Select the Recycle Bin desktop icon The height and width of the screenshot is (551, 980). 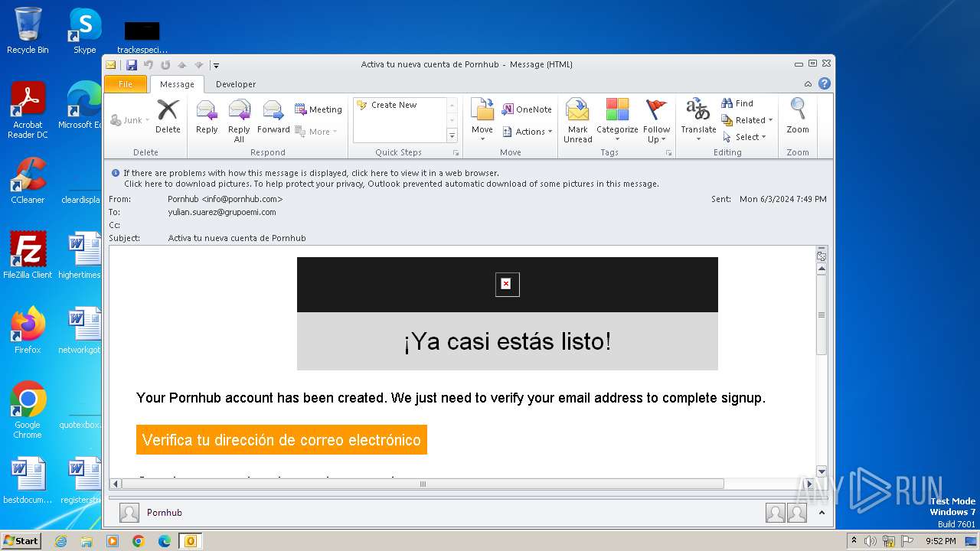(x=28, y=31)
